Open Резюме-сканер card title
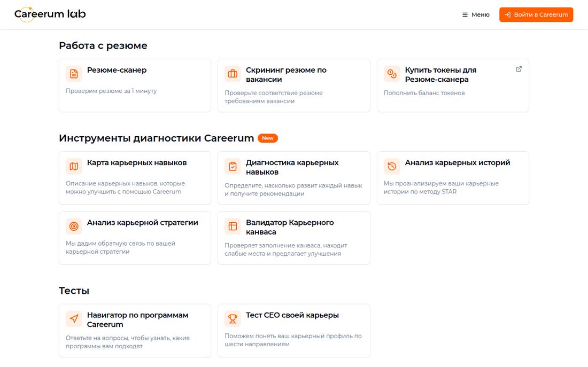 [x=117, y=70]
